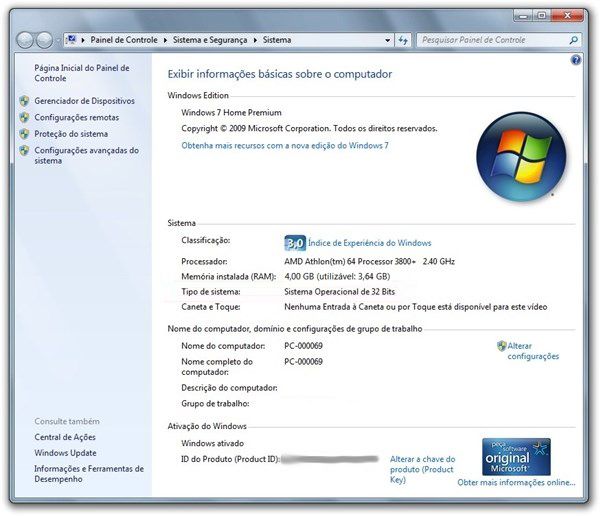
Task: Open Índice de Experiência do Windows link
Action: tap(370, 243)
